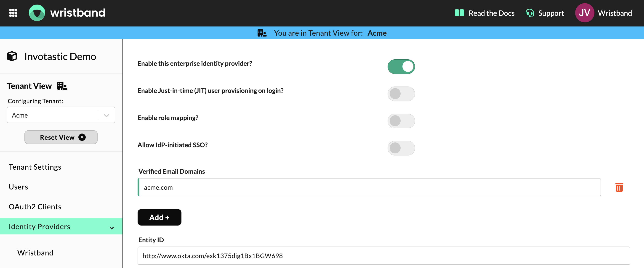Screen dimensions: 644x268
Task: Click the Support headset icon
Action: (530, 13)
